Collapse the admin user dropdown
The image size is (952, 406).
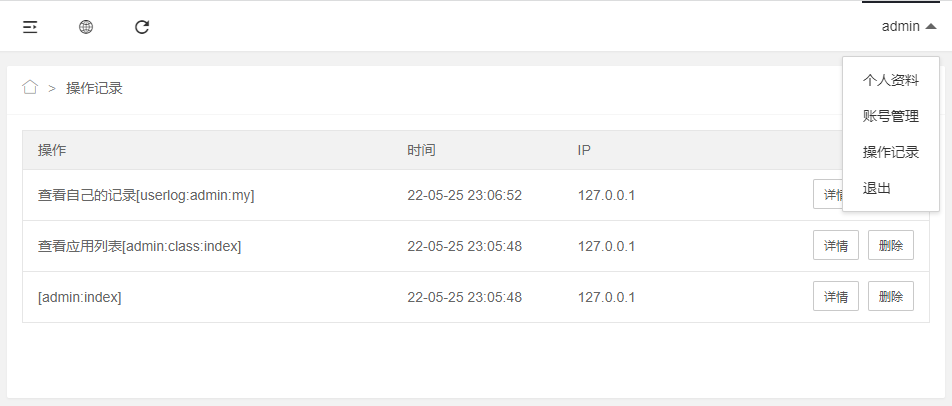click(908, 27)
